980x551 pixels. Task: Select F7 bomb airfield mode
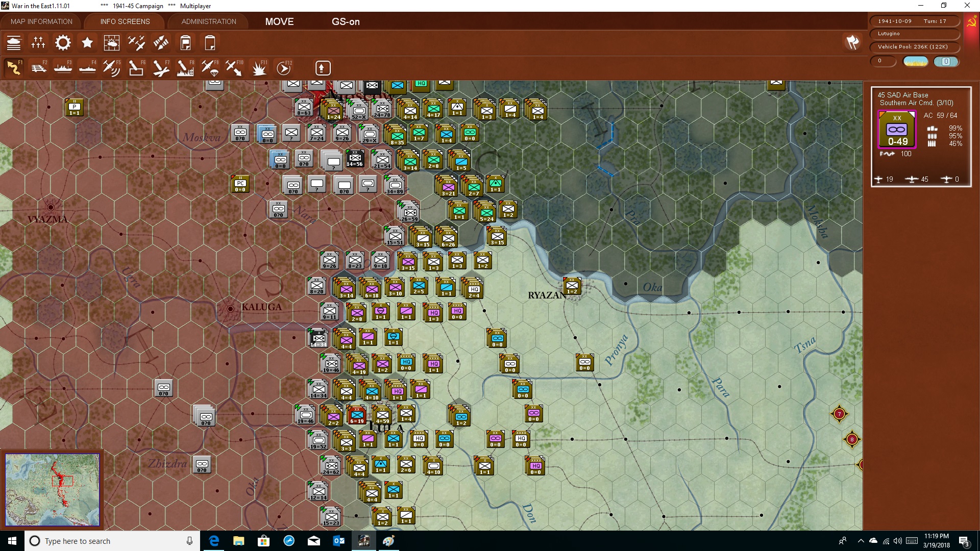pyautogui.click(x=161, y=68)
